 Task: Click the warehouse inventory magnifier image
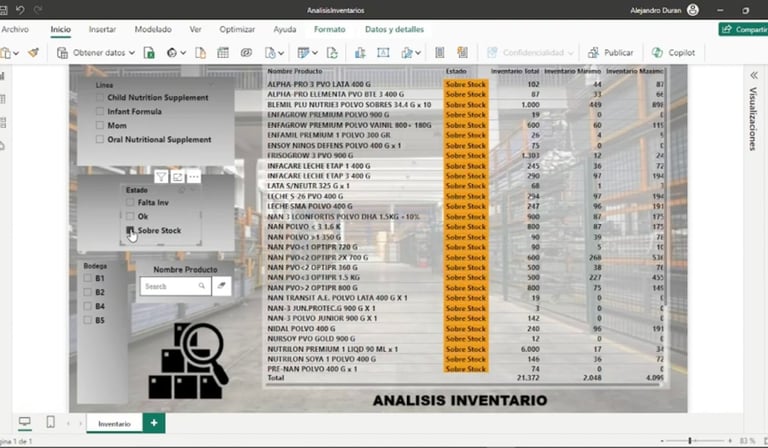pos(189,361)
